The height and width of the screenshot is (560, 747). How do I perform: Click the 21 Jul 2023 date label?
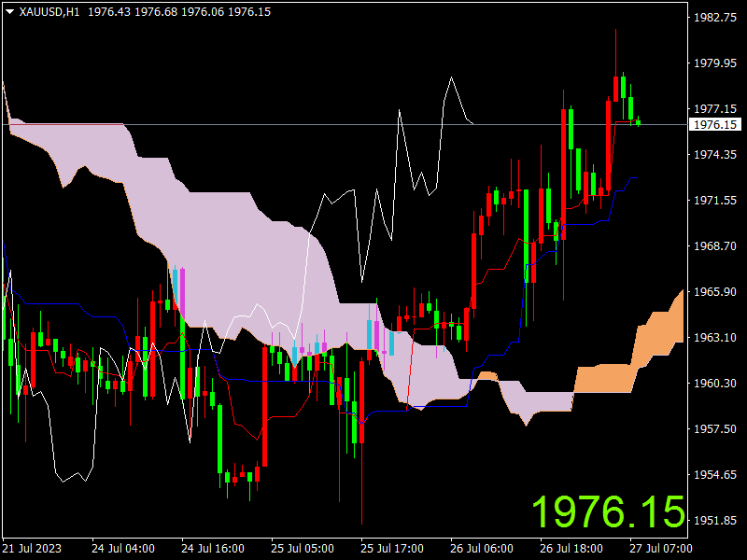click(x=32, y=549)
